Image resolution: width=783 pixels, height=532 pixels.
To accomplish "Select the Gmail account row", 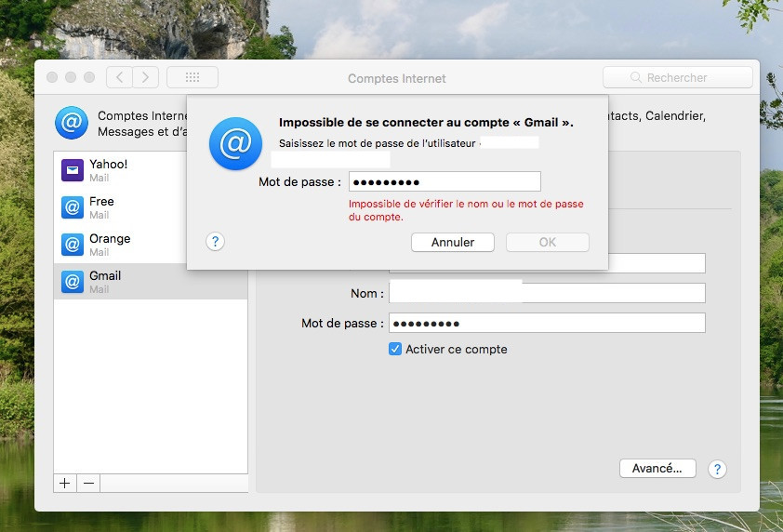I will click(151, 282).
